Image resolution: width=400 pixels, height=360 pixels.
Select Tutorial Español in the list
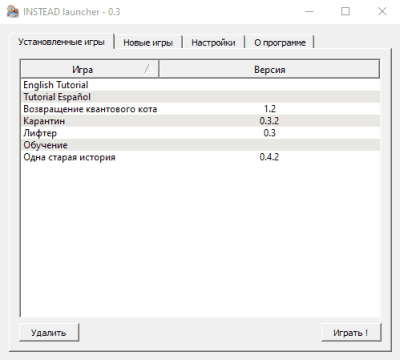pos(200,97)
